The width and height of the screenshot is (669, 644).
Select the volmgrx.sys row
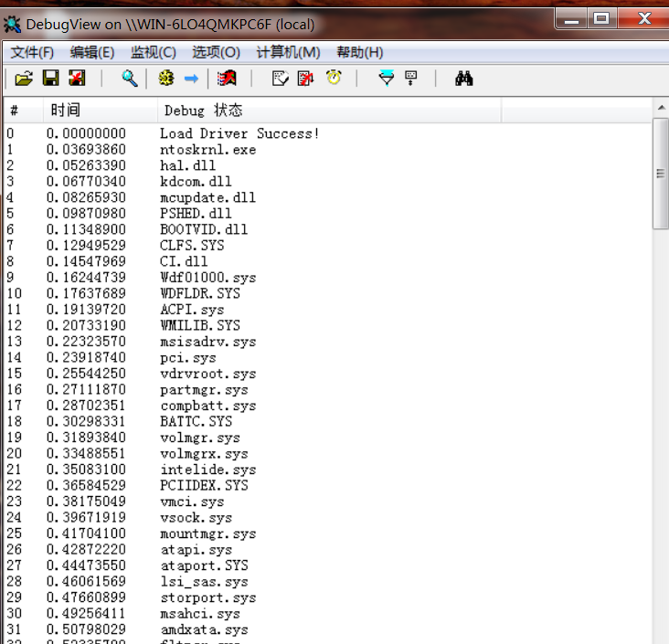pos(328,453)
